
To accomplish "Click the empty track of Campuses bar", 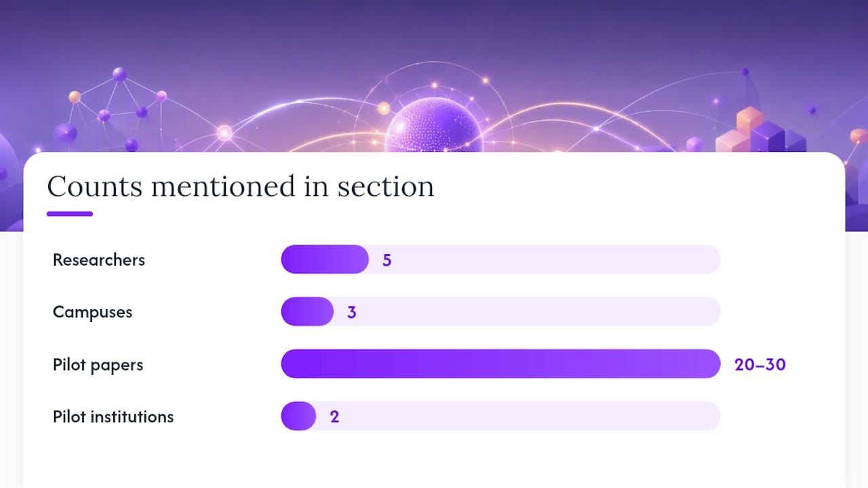I will click(x=527, y=312).
